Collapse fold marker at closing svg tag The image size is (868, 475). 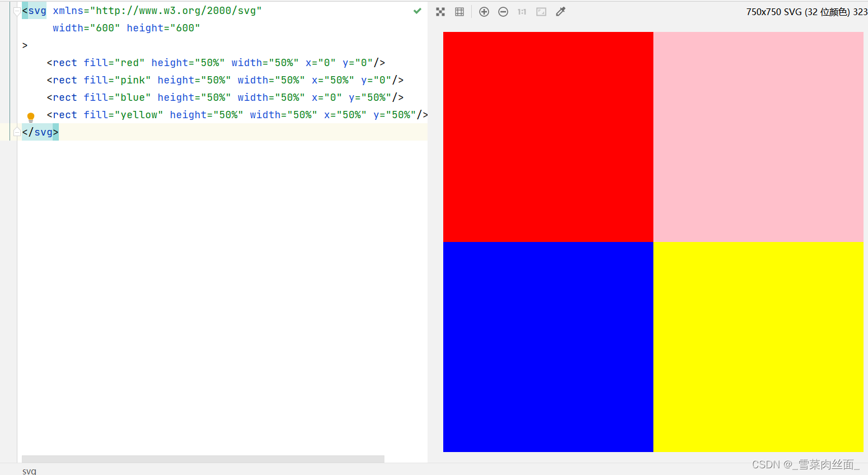click(x=17, y=132)
